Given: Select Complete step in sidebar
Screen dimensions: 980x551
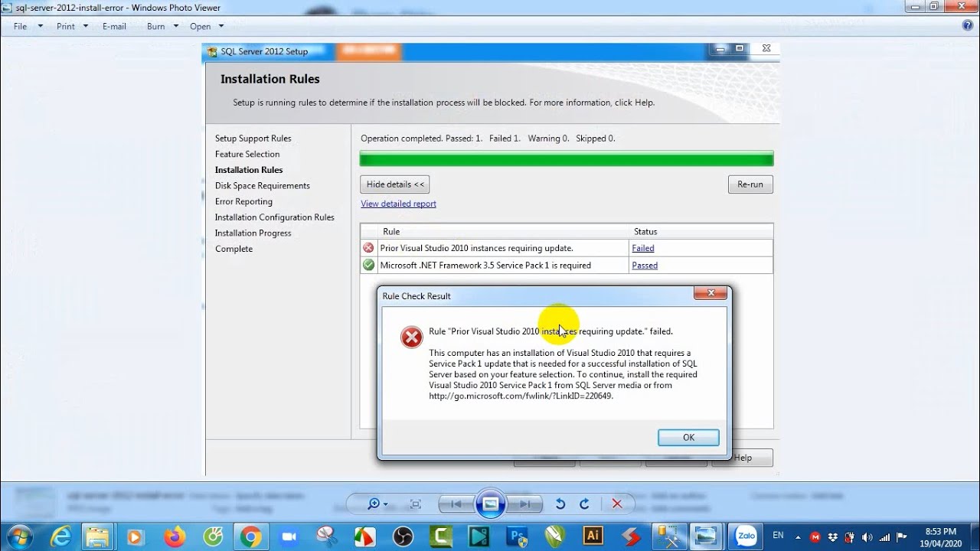Looking at the screenshot, I should (x=234, y=249).
